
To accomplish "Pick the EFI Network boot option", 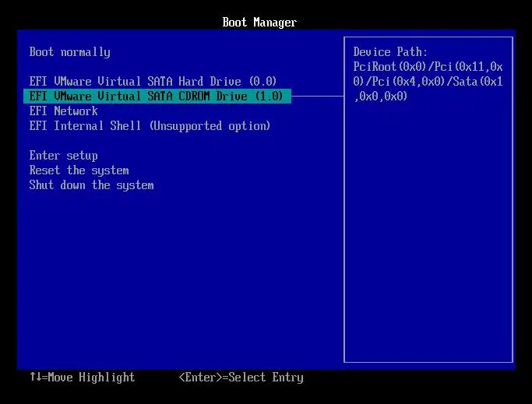I will (63, 111).
